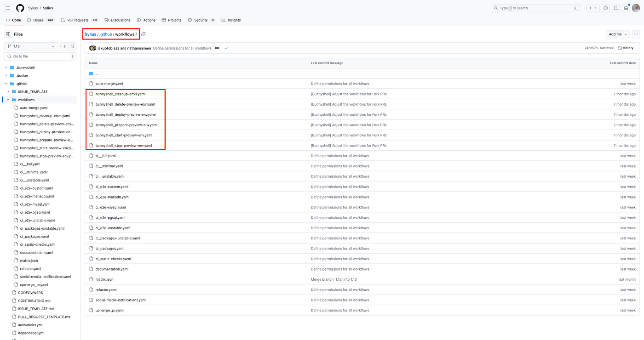Open the Discussions tab

point(117,20)
